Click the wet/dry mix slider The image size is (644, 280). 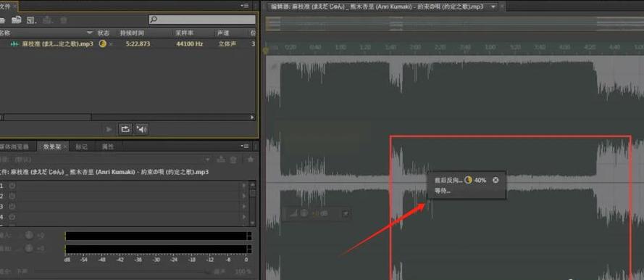[x=123, y=272]
